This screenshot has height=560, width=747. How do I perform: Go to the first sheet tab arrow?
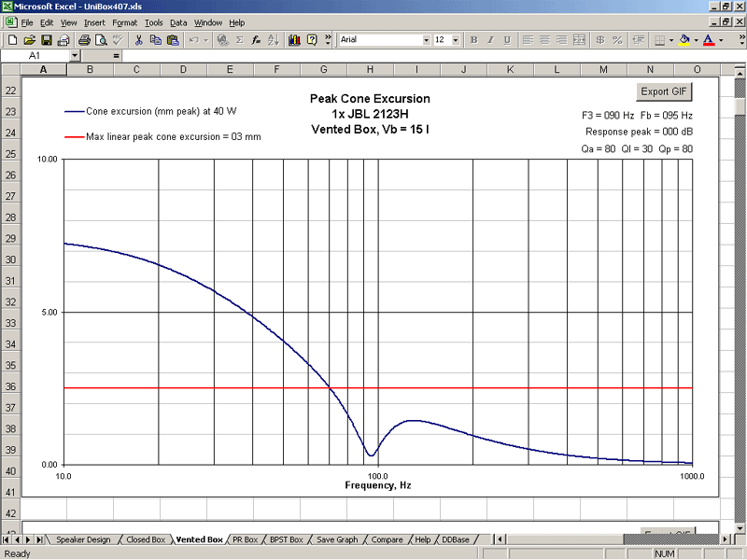point(7,539)
